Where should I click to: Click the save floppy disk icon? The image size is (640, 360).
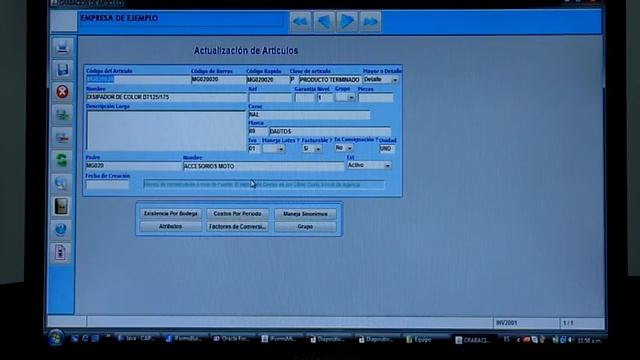(x=62, y=70)
